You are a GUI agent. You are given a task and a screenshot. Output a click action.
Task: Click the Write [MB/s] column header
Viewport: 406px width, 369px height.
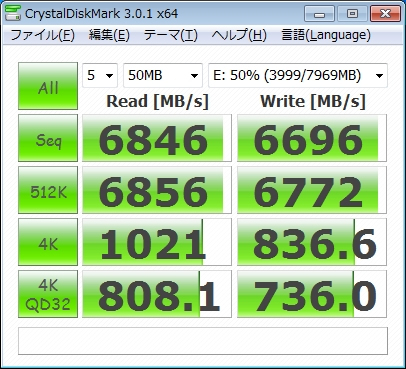(x=313, y=101)
